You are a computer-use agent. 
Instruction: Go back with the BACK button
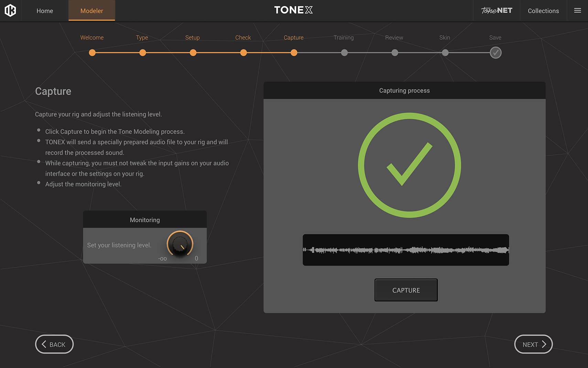point(54,344)
